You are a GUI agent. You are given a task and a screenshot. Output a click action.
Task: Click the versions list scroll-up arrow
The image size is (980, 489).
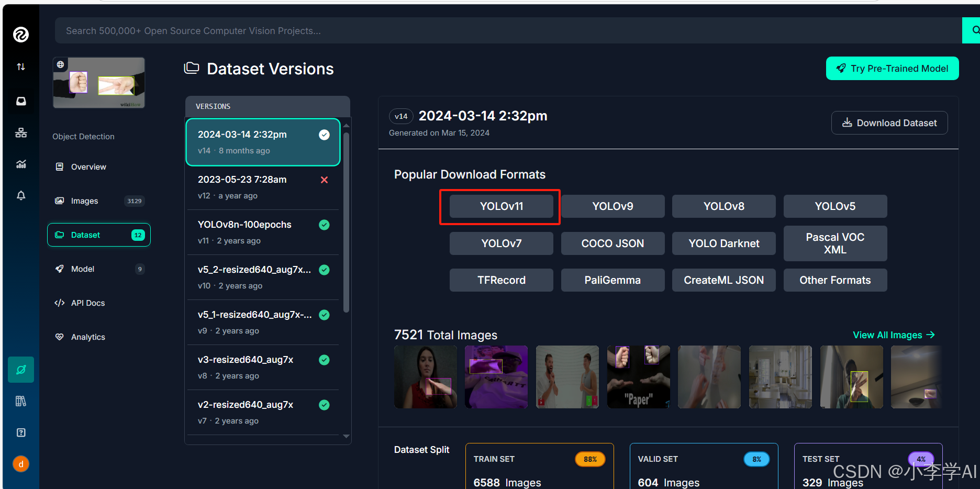346,126
